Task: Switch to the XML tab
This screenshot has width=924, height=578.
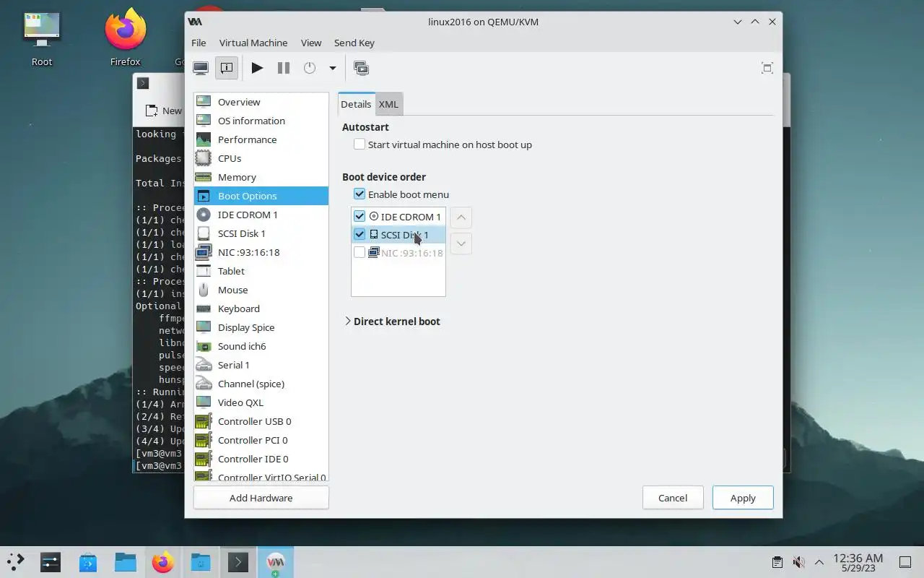Action: (x=388, y=104)
